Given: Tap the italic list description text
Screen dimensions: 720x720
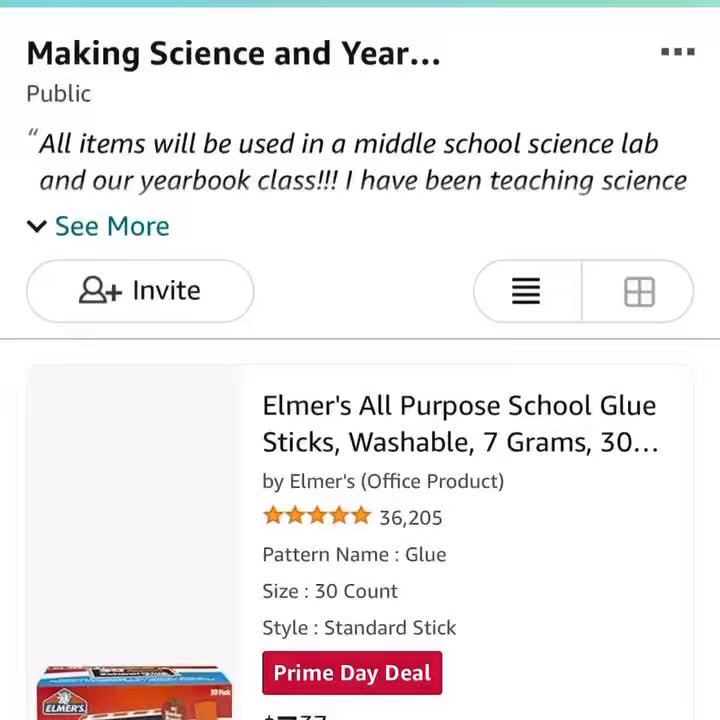Looking at the screenshot, I should click(363, 162).
